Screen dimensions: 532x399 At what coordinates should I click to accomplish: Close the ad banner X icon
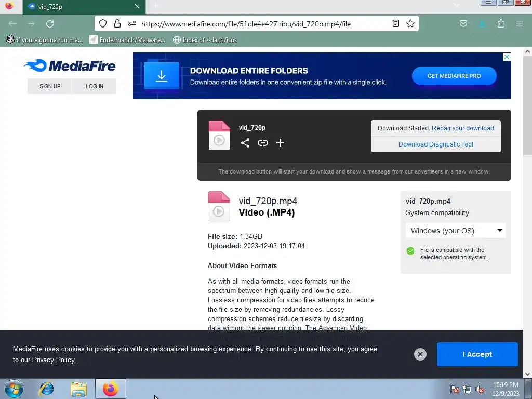point(507,57)
